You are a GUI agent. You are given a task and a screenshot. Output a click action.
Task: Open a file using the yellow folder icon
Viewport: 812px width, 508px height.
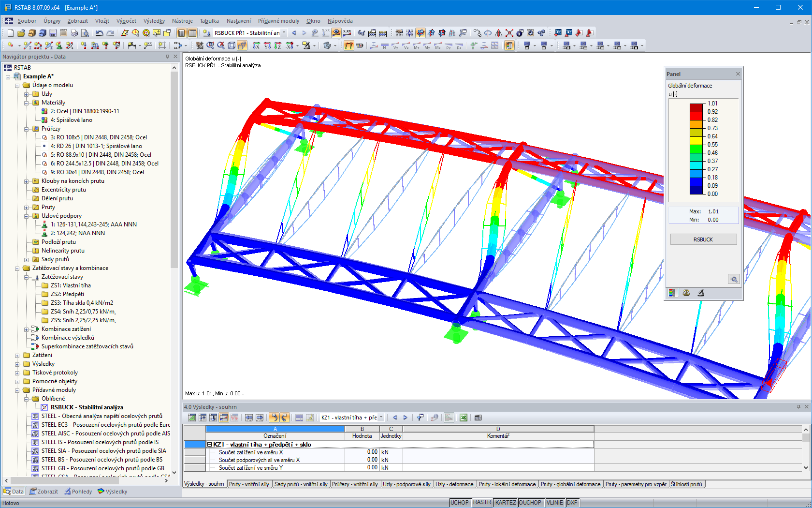point(21,33)
